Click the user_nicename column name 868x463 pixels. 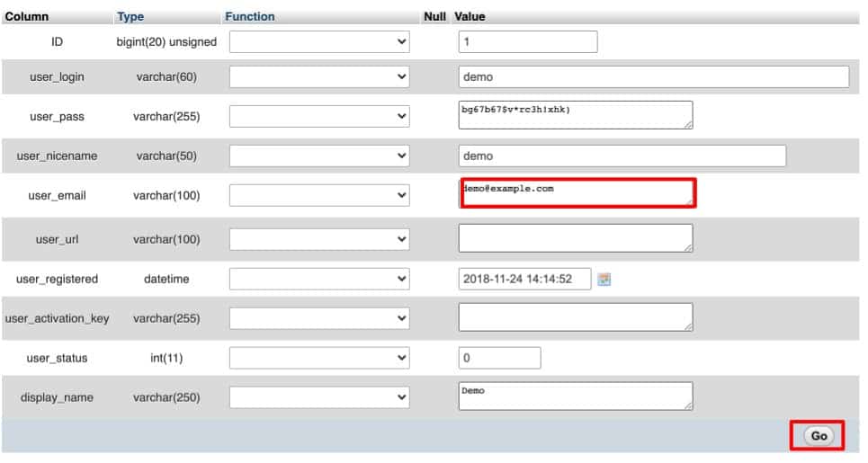coord(57,156)
